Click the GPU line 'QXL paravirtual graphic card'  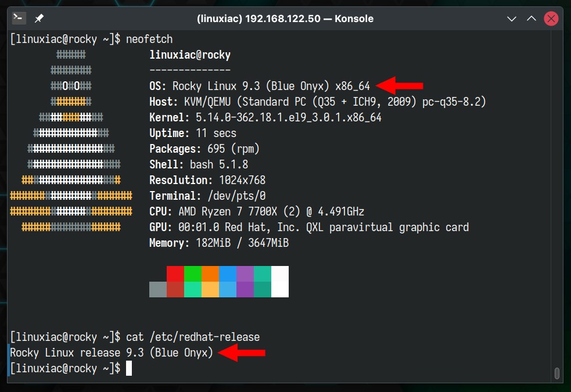tap(387, 226)
